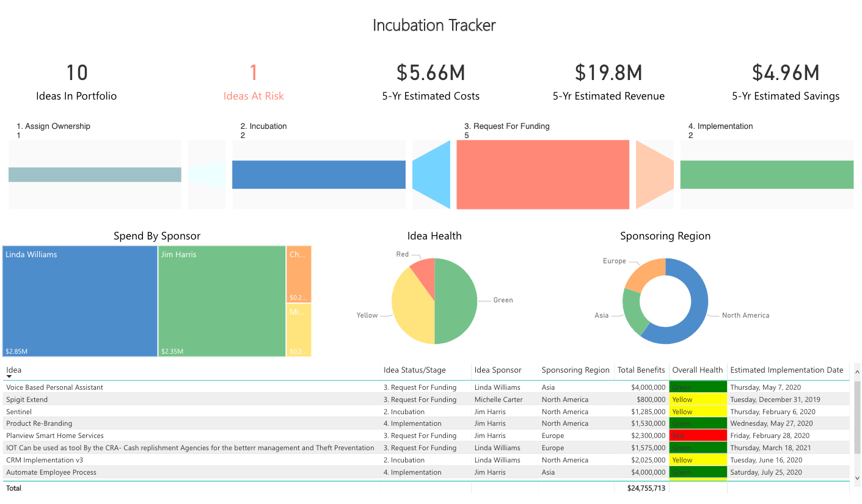Click the Request For Funding funnel stage

(542, 175)
